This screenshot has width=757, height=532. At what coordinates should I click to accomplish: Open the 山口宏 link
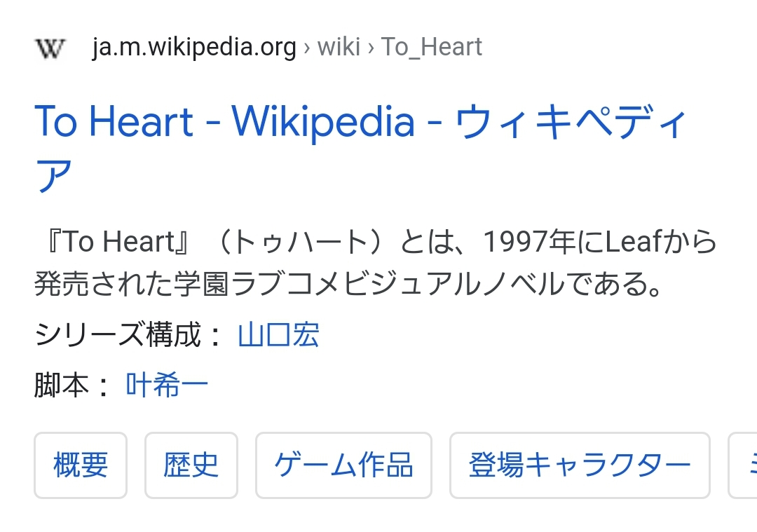[x=278, y=336]
